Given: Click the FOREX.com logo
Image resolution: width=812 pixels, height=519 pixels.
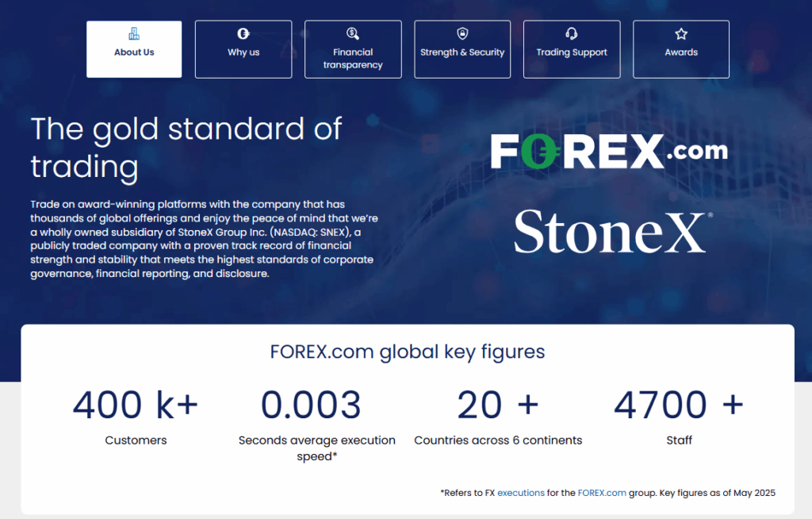Looking at the screenshot, I should click(608, 152).
